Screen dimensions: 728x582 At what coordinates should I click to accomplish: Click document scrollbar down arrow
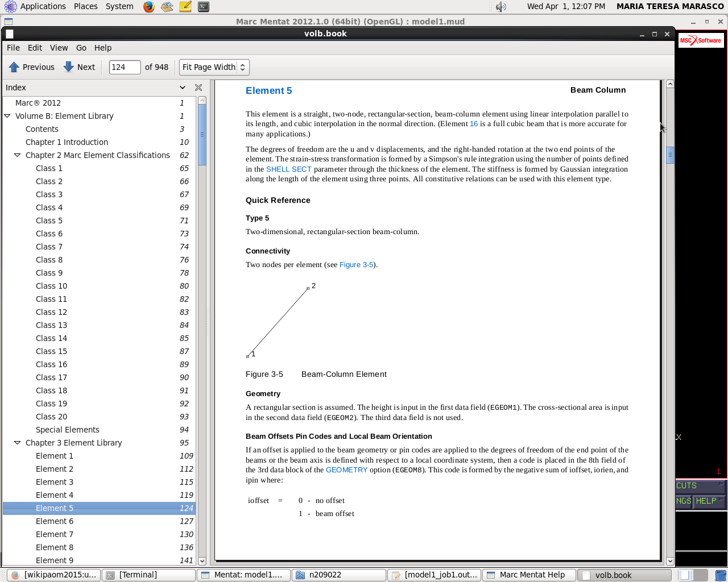[x=670, y=561]
